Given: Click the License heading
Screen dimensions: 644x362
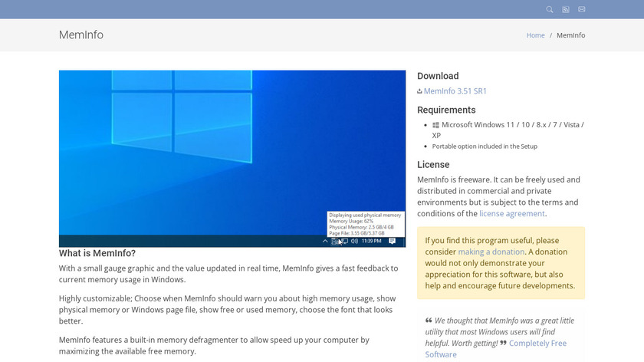Looking at the screenshot, I should pos(433,165).
